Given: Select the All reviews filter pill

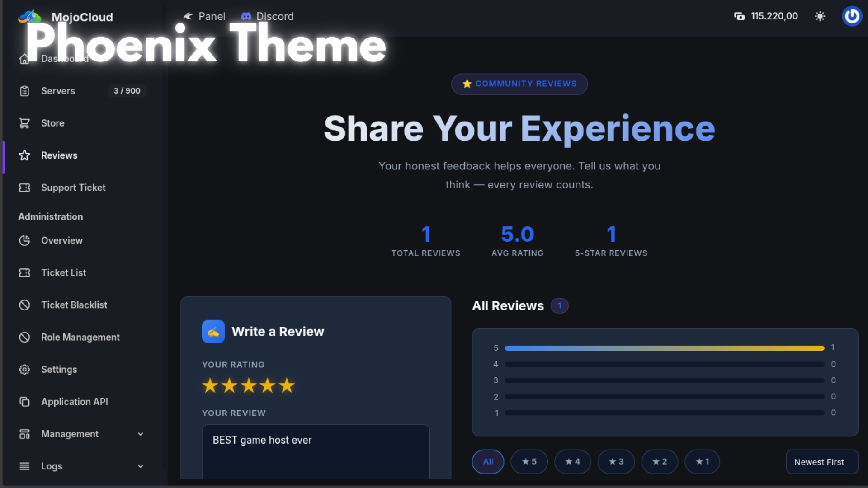Looking at the screenshot, I should click(x=488, y=462).
